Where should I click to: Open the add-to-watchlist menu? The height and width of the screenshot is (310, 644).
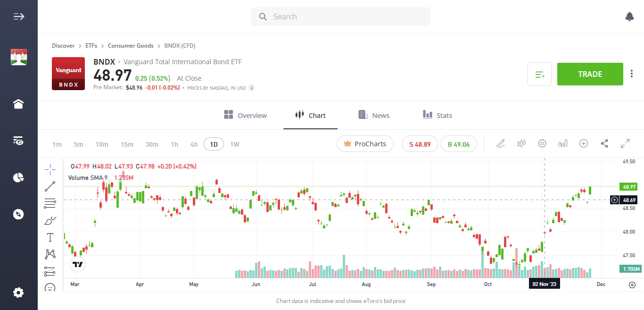coord(539,74)
